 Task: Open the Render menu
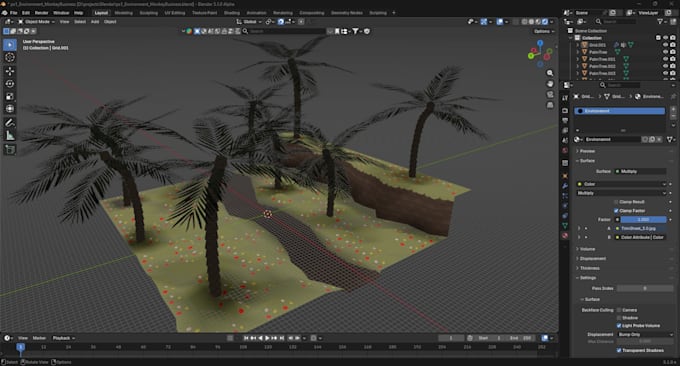coord(42,13)
